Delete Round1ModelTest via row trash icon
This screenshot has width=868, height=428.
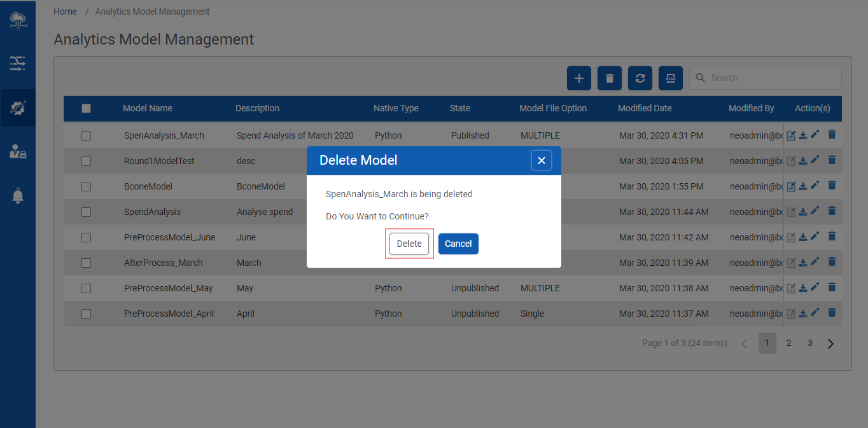(832, 160)
